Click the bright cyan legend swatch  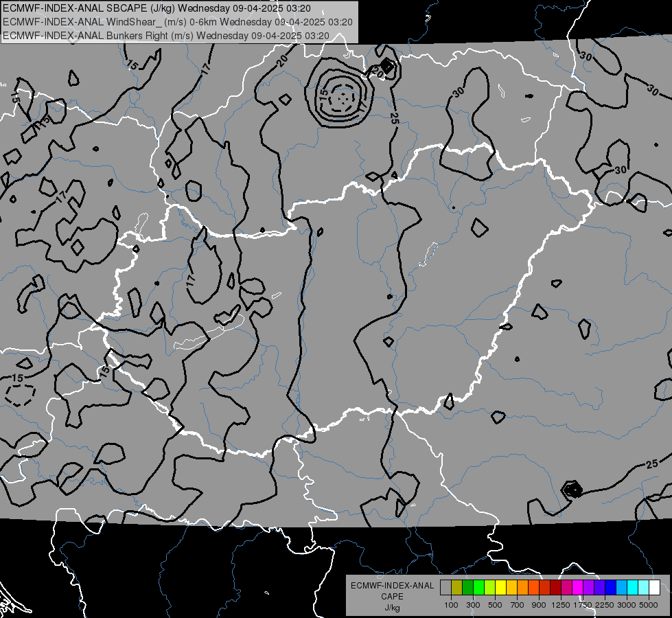click(x=633, y=588)
